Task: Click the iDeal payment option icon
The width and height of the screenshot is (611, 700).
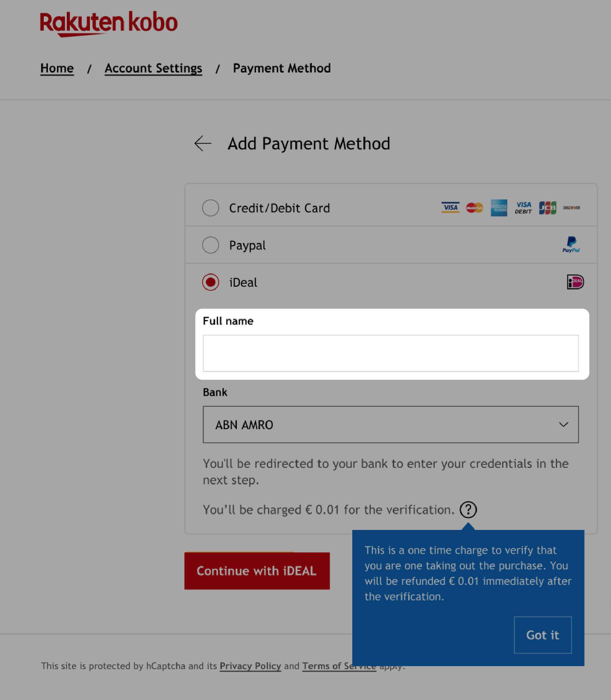Action: pos(574,282)
